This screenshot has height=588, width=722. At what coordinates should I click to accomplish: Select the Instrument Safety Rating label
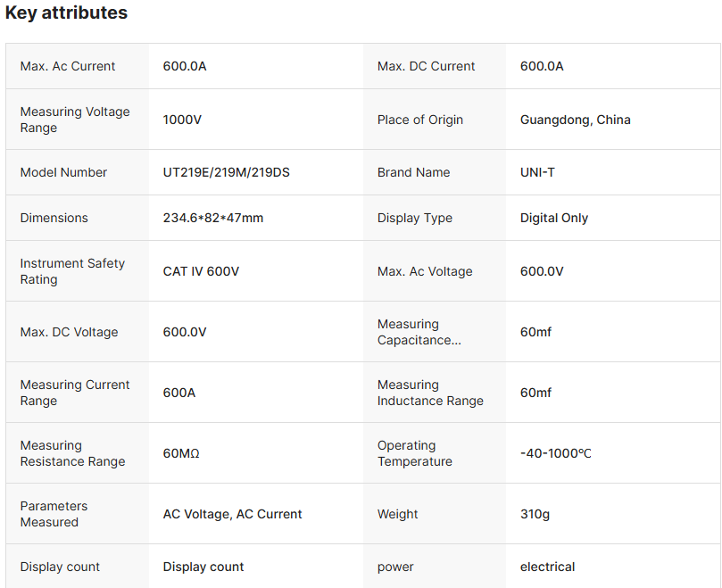tap(72, 271)
